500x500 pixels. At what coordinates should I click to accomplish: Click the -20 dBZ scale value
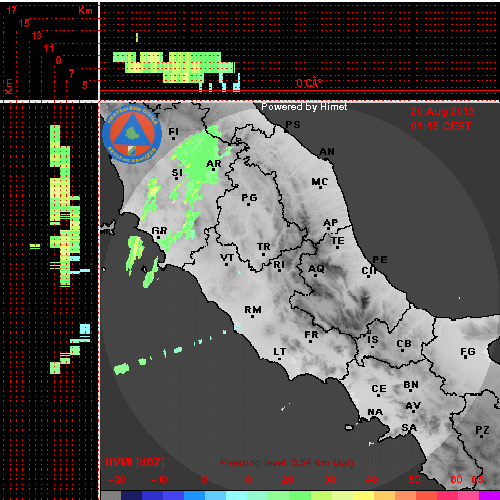pyautogui.click(x=117, y=480)
